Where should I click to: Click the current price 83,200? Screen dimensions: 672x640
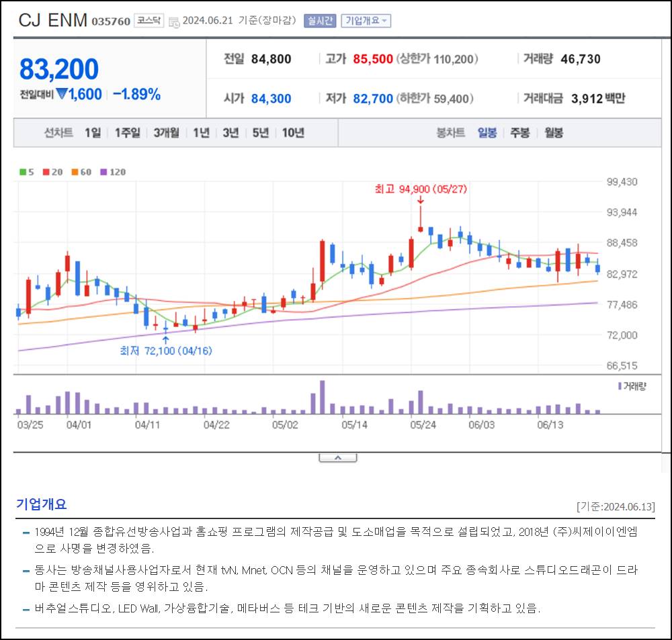[59, 69]
